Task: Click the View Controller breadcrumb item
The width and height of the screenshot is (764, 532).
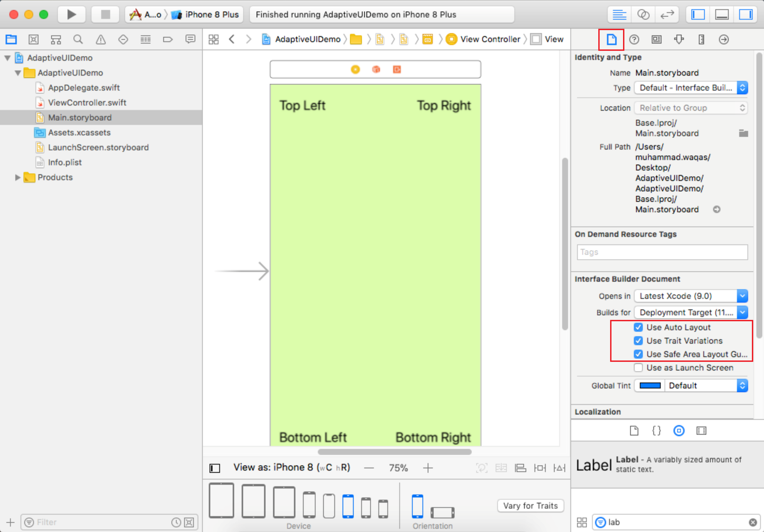Action: [x=490, y=39]
